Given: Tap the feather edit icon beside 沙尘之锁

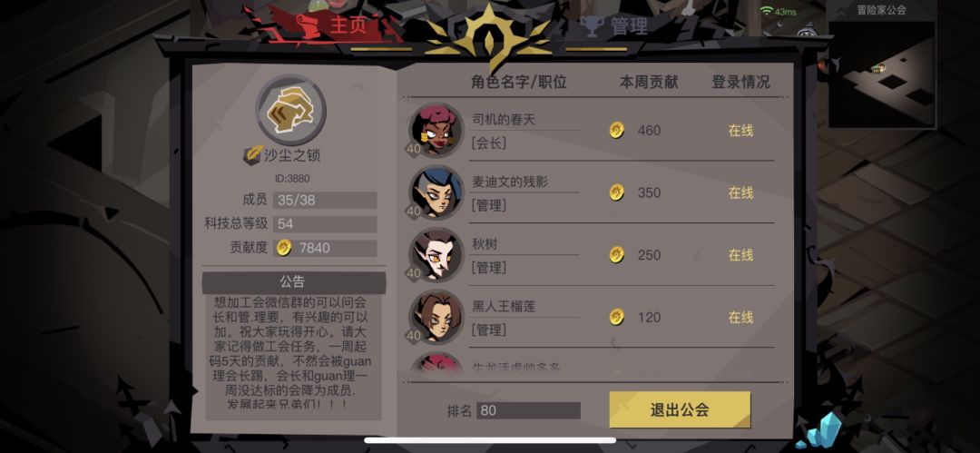Looking at the screenshot, I should pyautogui.click(x=252, y=154).
